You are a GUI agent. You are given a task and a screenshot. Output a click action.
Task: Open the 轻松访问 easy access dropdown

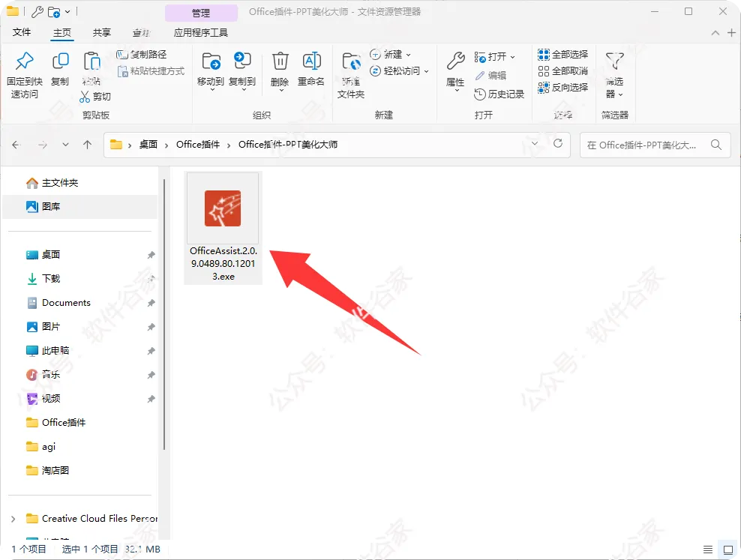[399, 70]
